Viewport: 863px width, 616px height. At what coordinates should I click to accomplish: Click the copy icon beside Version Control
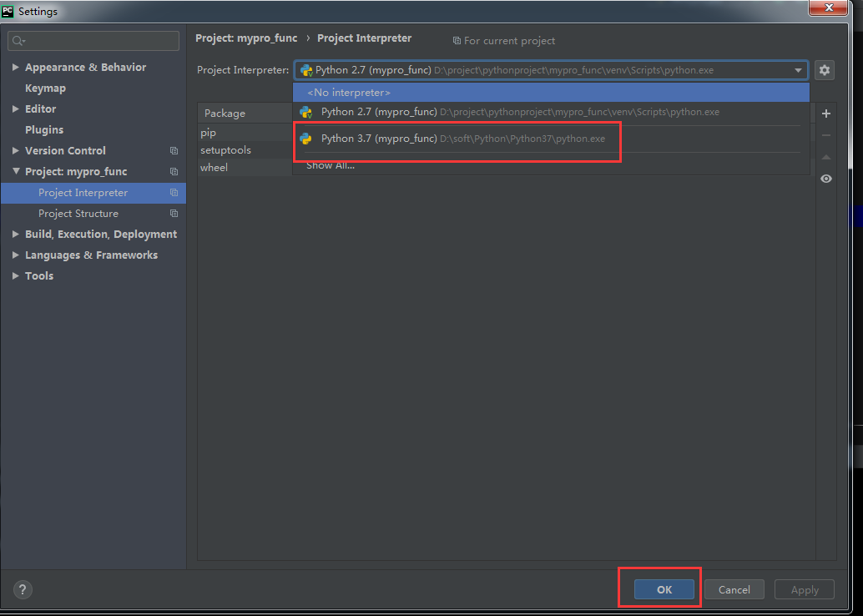pos(174,151)
